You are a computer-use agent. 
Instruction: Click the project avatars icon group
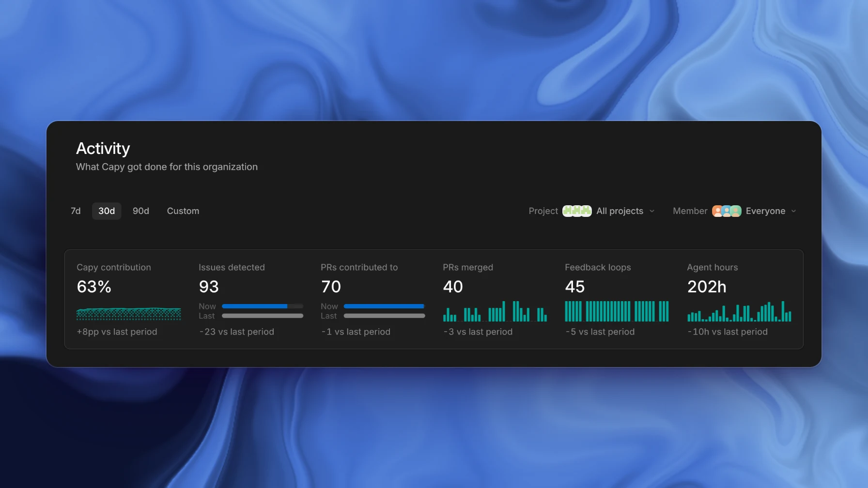[577, 211]
